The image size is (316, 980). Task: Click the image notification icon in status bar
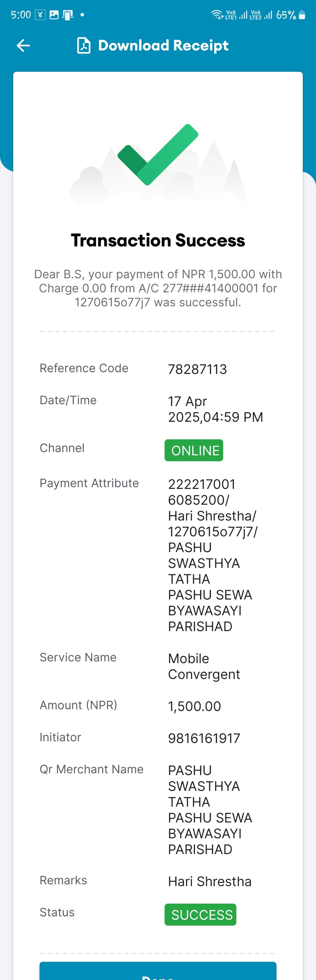[x=54, y=15]
